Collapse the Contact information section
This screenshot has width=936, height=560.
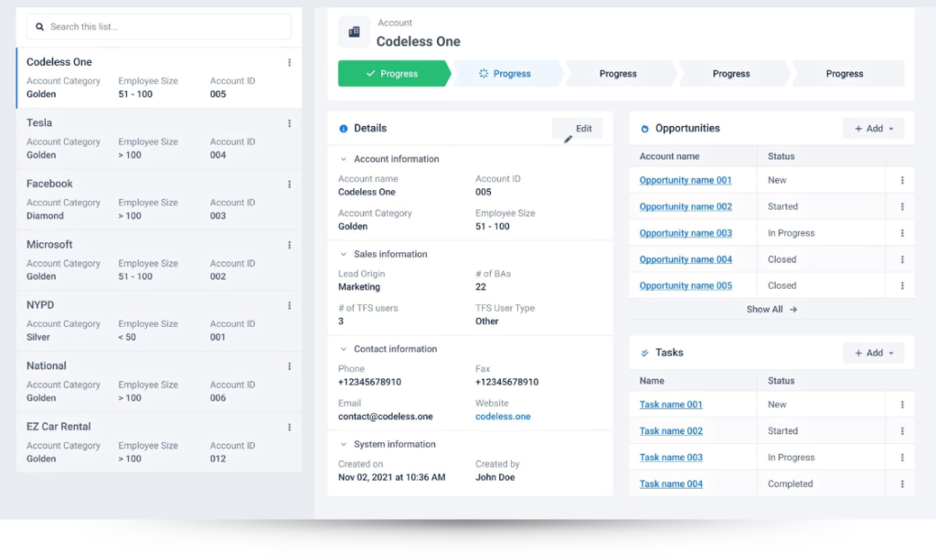(344, 349)
